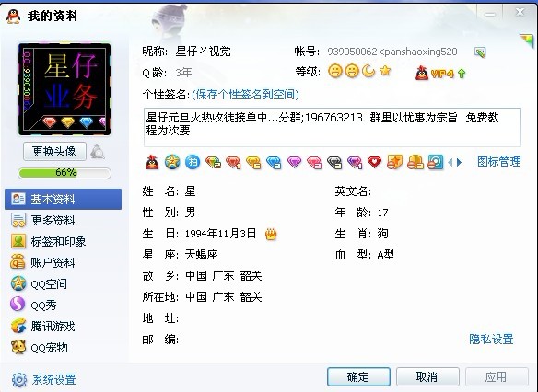Open the 隐私设置 link
The image size is (538, 392).
(x=491, y=340)
